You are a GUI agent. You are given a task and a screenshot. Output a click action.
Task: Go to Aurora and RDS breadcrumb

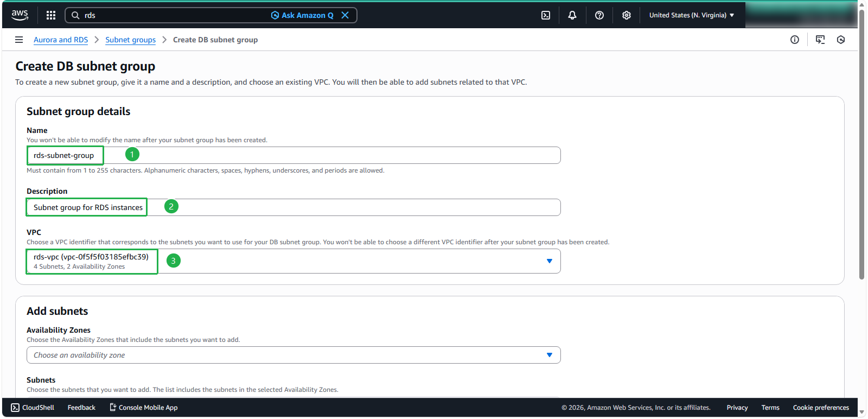click(61, 40)
